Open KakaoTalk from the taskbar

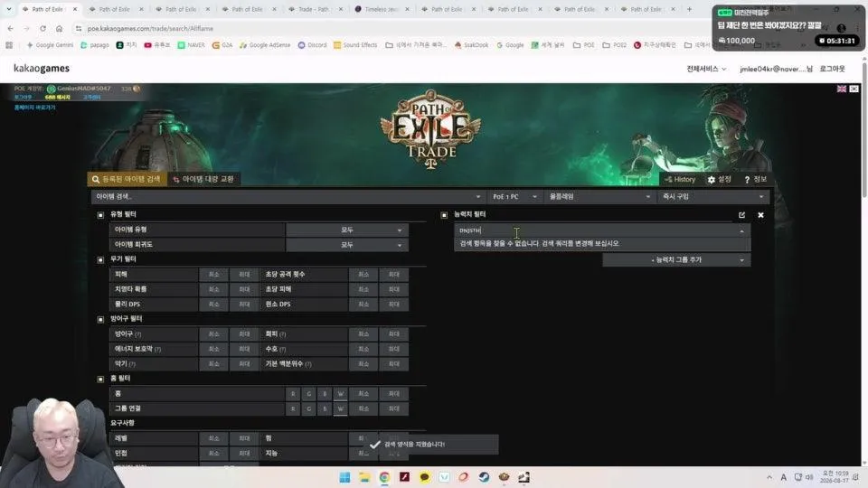(x=424, y=477)
